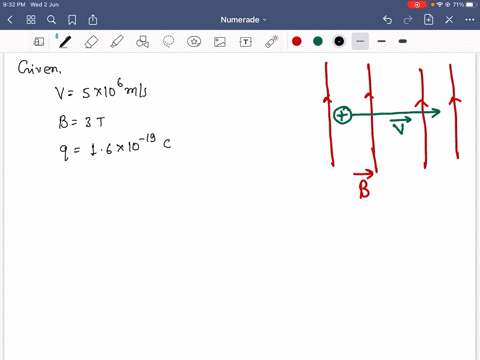Select the Shapes tool
This screenshot has width=480, height=360.
click(x=142, y=42)
